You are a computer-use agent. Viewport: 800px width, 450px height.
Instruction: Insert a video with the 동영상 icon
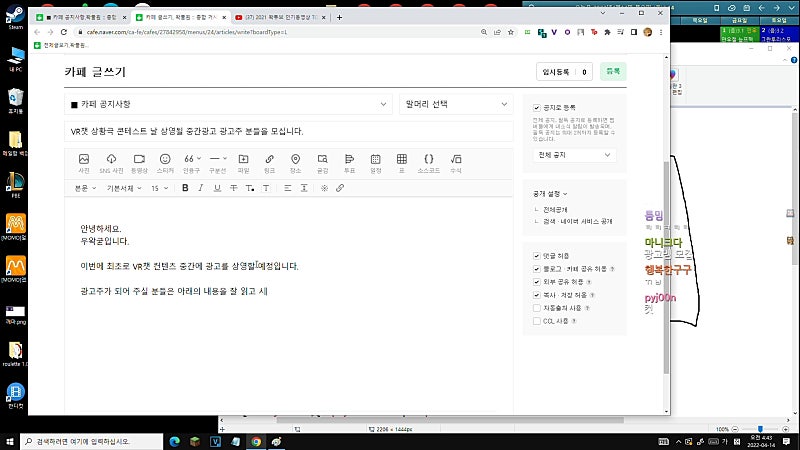click(x=139, y=163)
